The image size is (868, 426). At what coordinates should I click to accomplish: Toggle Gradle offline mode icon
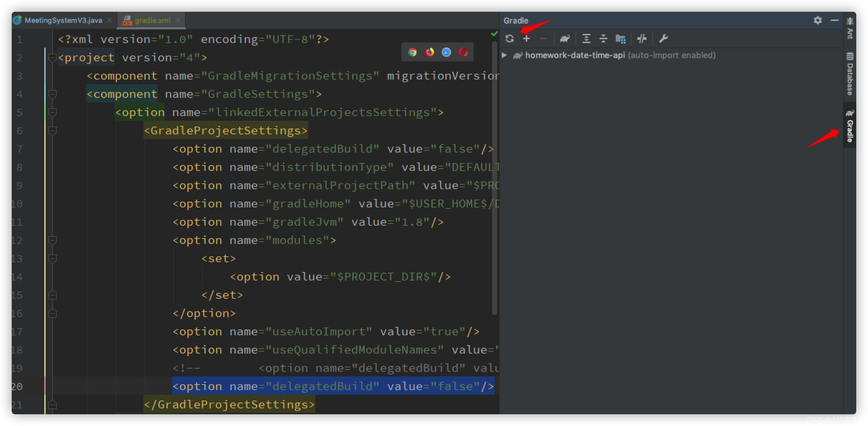coord(642,39)
